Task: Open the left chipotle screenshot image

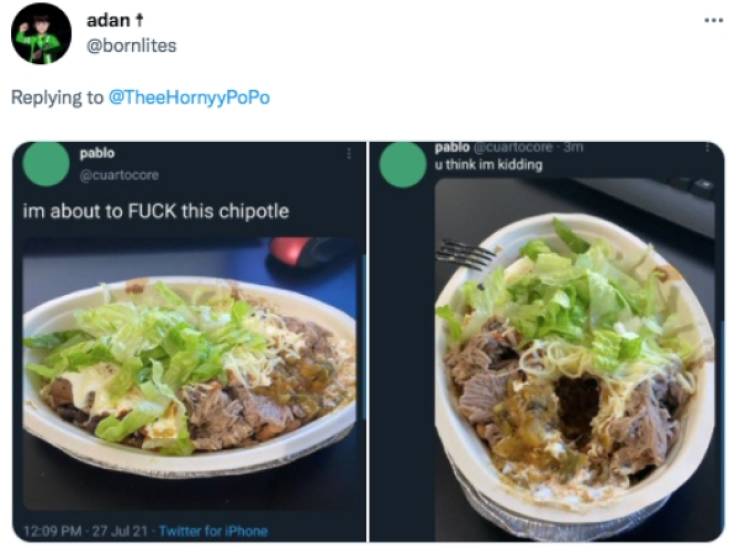Action: tap(189, 342)
